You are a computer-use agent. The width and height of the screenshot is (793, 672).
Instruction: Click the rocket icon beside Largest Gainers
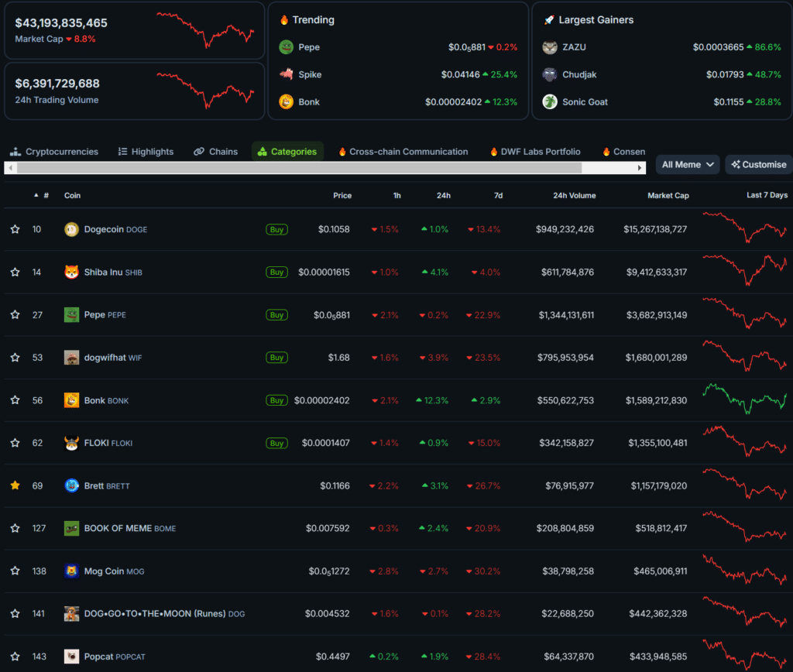point(549,19)
